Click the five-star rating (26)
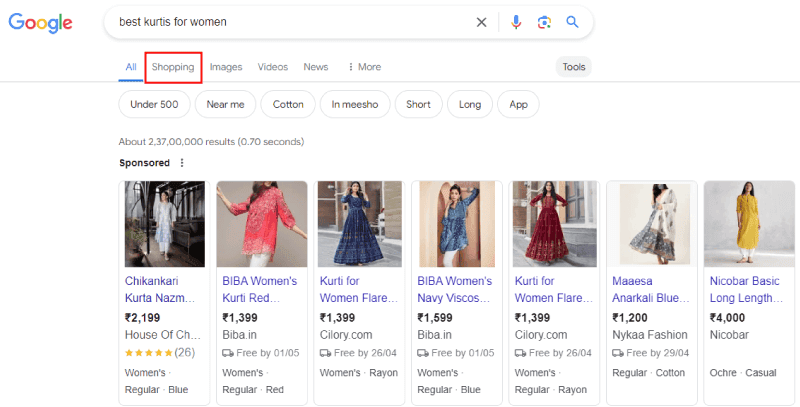800x407 pixels. coord(160,352)
